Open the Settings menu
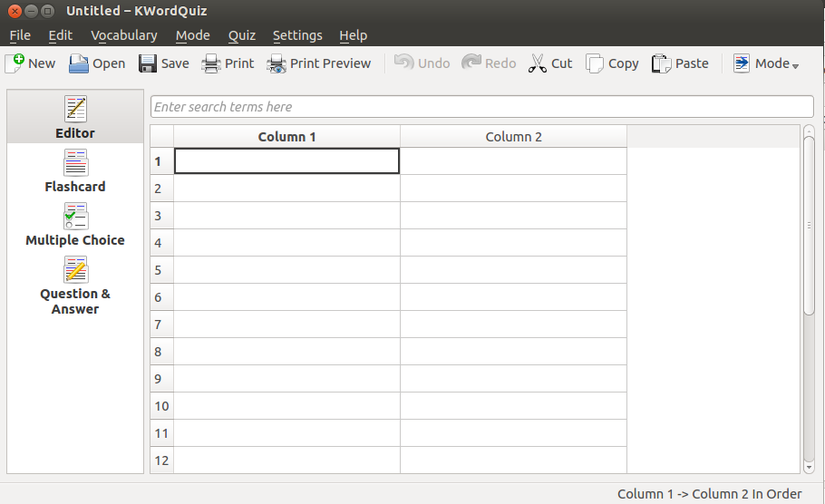The height and width of the screenshot is (504, 825). (297, 35)
